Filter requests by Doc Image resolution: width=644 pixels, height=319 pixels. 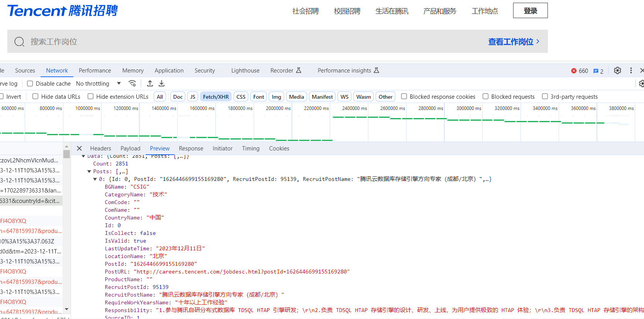(178, 97)
